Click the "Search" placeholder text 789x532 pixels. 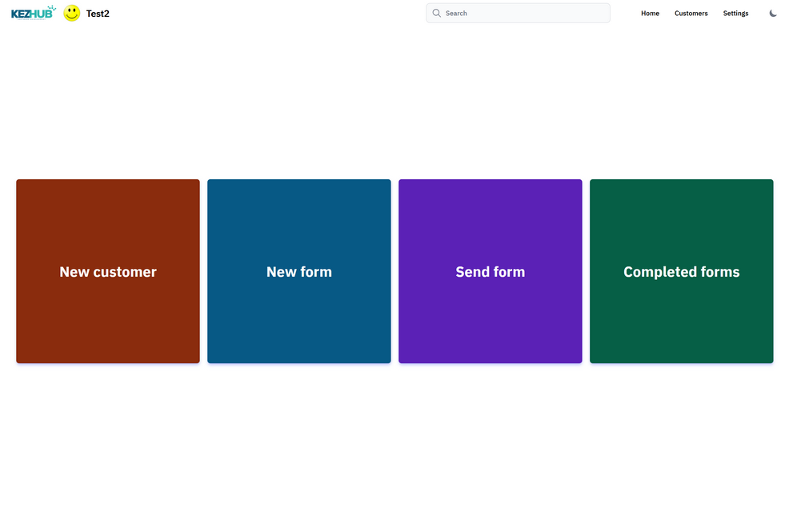click(x=456, y=14)
